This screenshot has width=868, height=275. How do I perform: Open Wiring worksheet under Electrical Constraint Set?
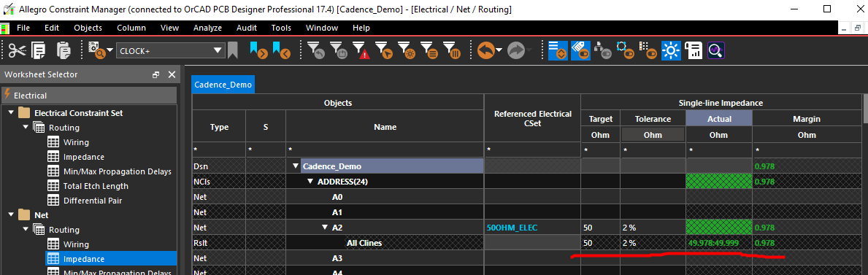(76, 142)
